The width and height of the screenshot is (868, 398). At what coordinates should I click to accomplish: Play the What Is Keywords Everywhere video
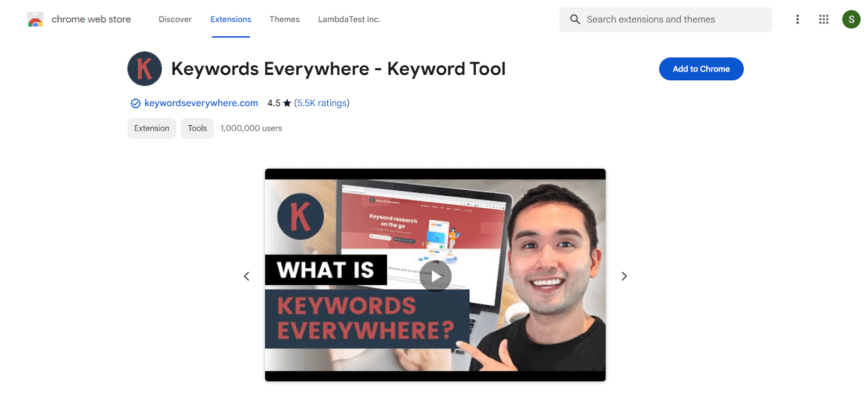[435, 276]
